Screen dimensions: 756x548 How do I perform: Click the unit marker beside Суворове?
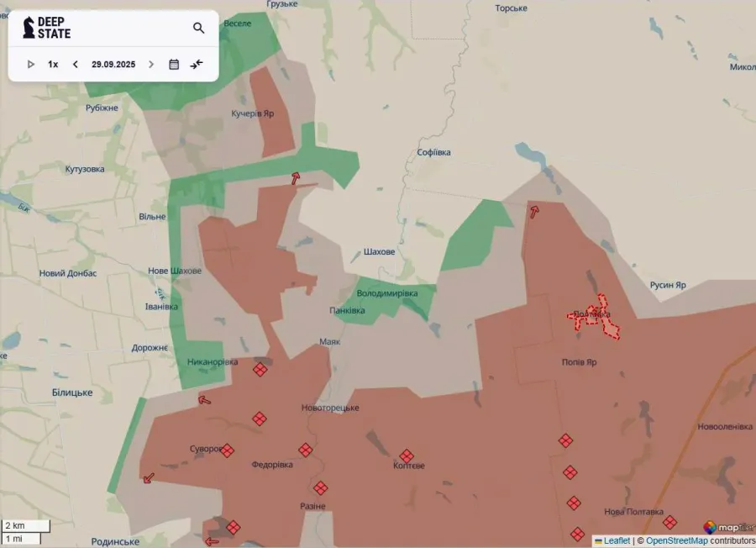(x=228, y=451)
